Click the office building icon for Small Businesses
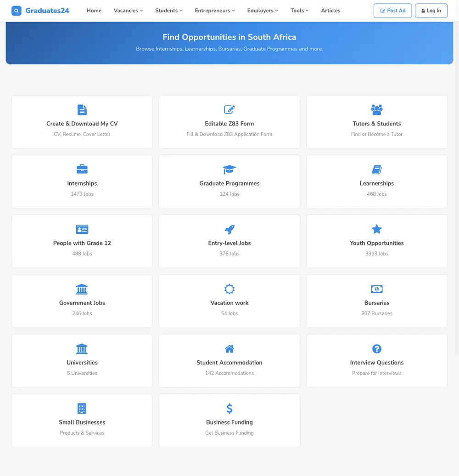This screenshot has height=476, width=459. 82,408
